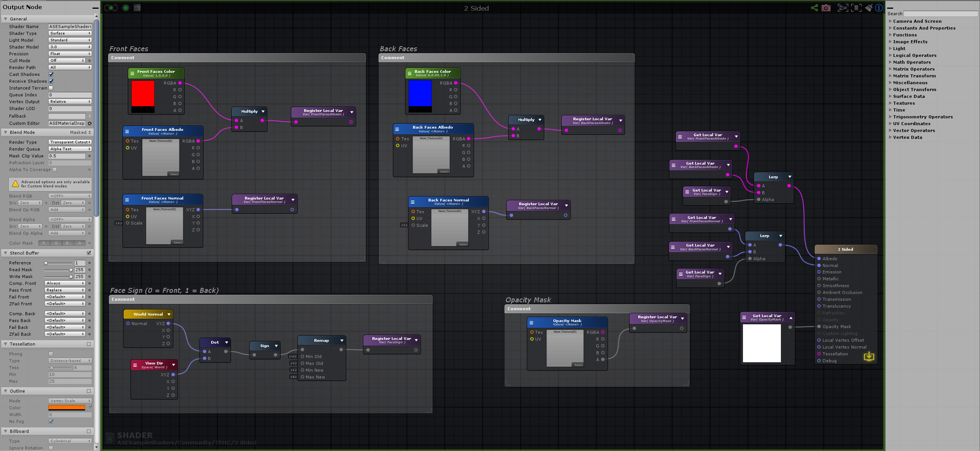Click the share shader icon
Image resolution: width=980 pixels, height=451 pixels.
815,8
